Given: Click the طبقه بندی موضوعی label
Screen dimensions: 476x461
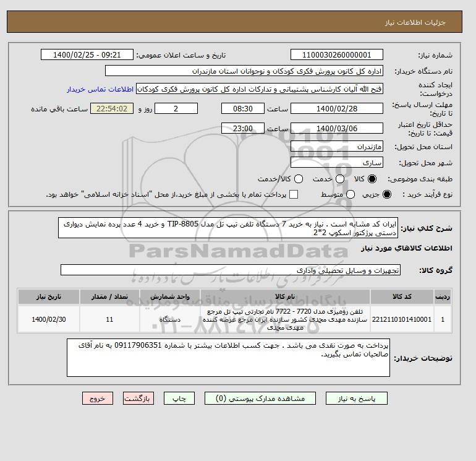Looking at the screenshot, I should [x=420, y=179].
